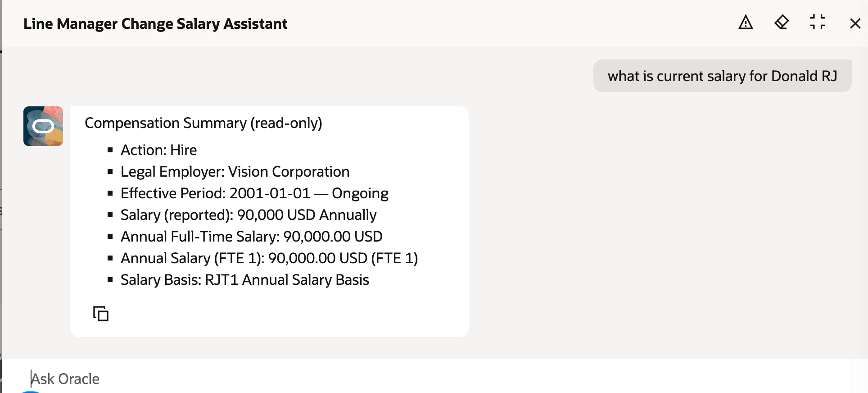Select the Effective Period bullet item
This screenshot has width=868, height=393.
coord(254,193)
